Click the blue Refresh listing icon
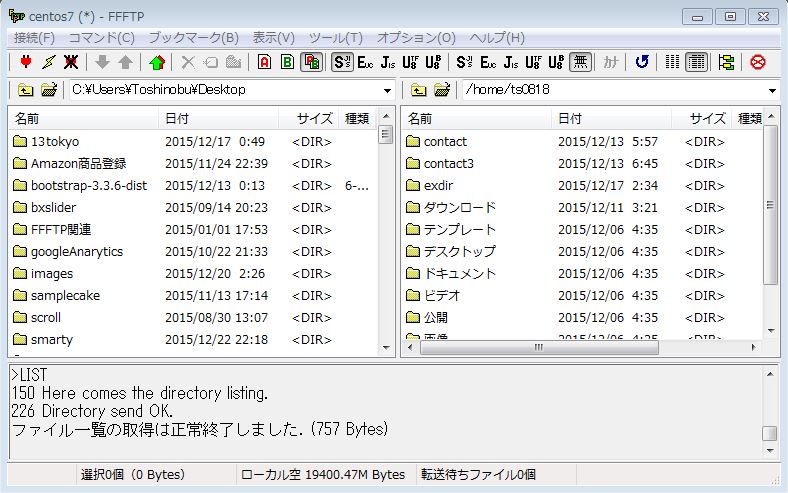 [641, 62]
